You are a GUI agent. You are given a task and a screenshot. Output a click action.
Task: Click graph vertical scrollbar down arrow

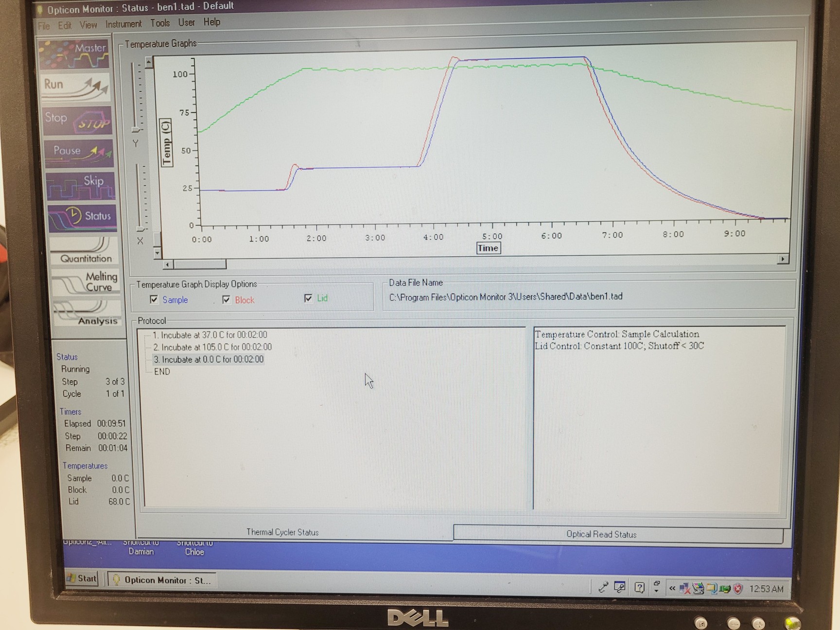157,253
